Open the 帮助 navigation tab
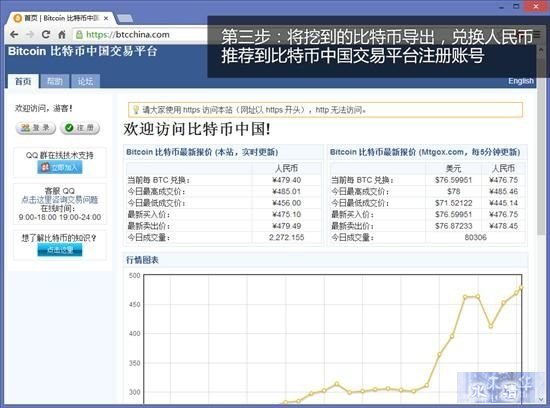550x408 pixels. (55, 81)
